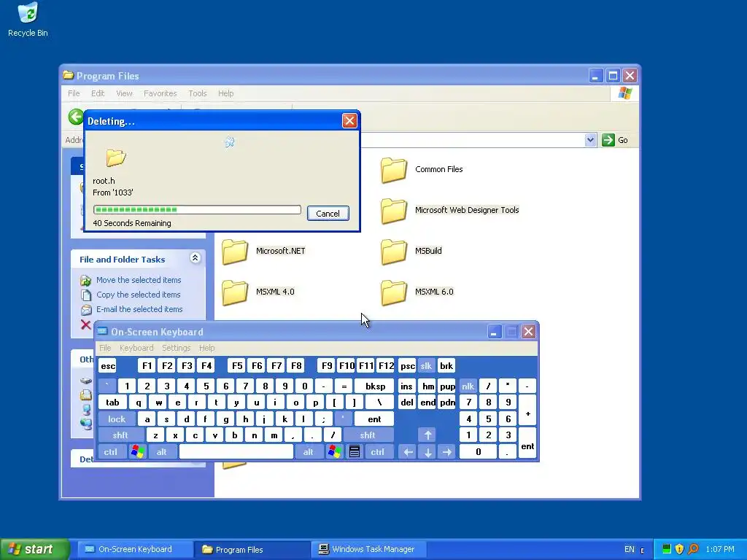Open the Tools menu in Program Files
Screen dimensions: 747x560
[197, 93]
